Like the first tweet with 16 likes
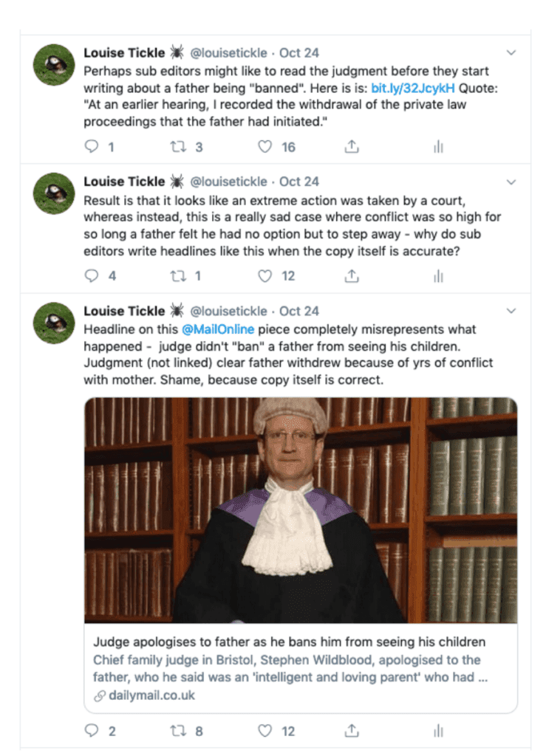 point(265,147)
